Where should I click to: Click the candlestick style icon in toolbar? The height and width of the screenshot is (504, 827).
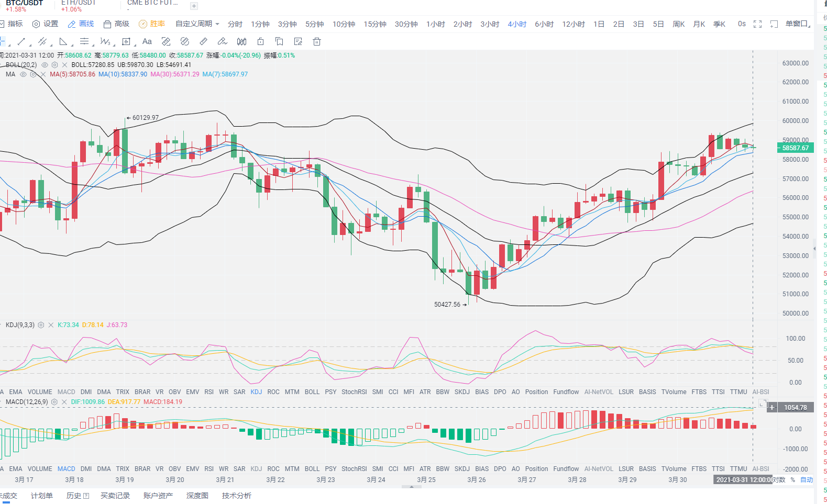241,41
